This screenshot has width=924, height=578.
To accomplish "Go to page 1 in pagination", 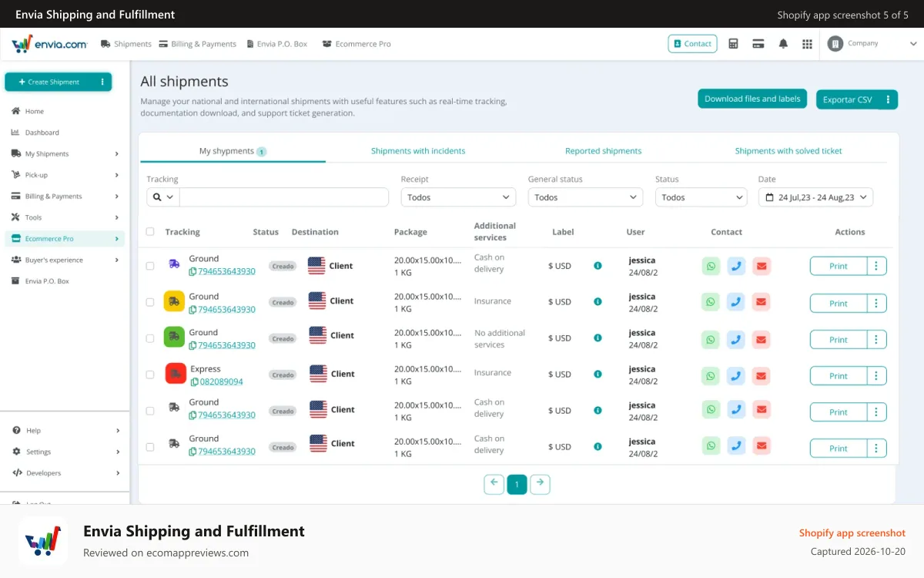I will click(517, 484).
